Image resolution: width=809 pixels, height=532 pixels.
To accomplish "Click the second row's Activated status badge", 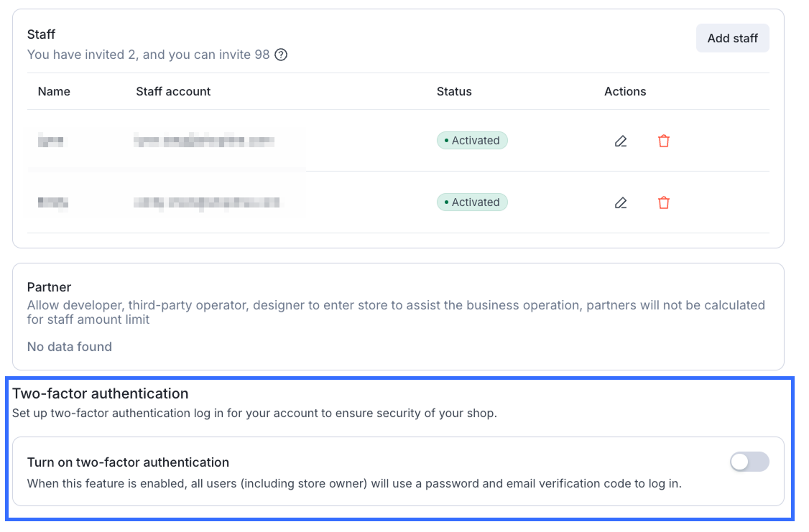I will pos(472,202).
